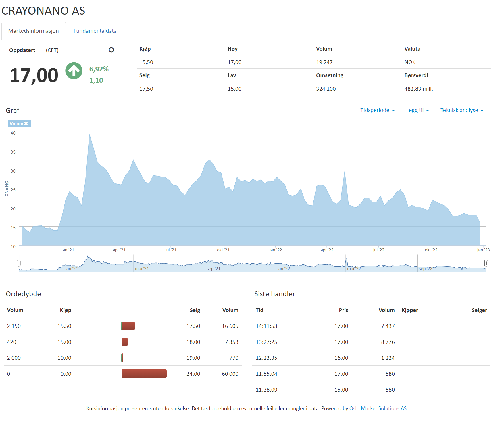This screenshot has width=504, height=426.
Task: Open the Tidsperiode dropdown
Action: point(378,110)
